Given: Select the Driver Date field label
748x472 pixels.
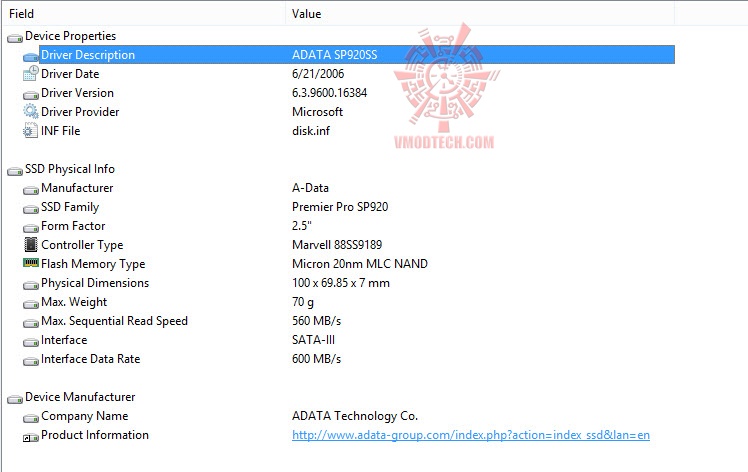Looking at the screenshot, I should [70, 74].
